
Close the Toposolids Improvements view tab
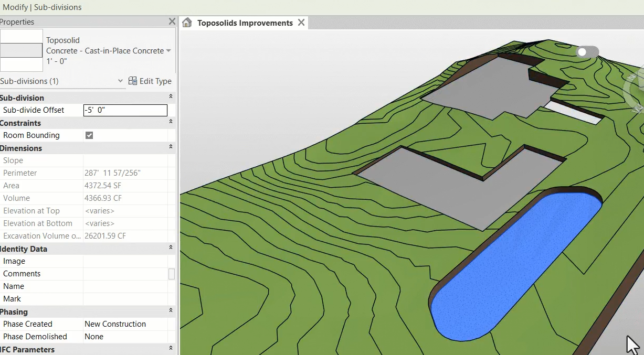(x=301, y=23)
